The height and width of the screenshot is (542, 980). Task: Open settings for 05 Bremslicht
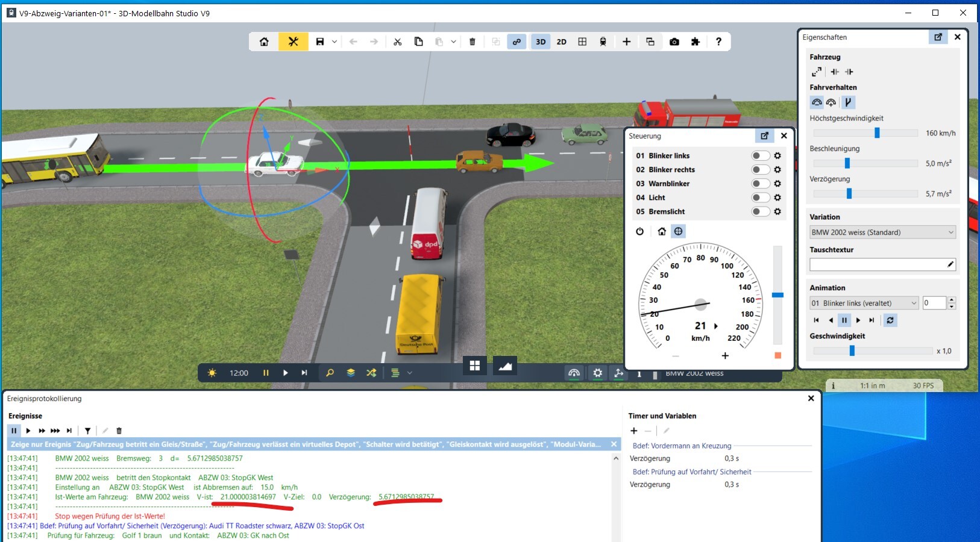click(777, 211)
